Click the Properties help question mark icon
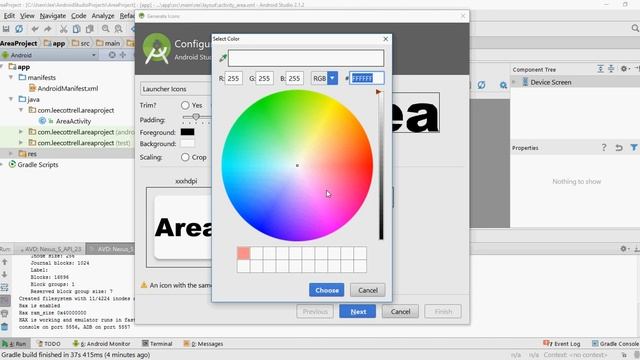Screen dimensions: 640x360 [x=604, y=148]
